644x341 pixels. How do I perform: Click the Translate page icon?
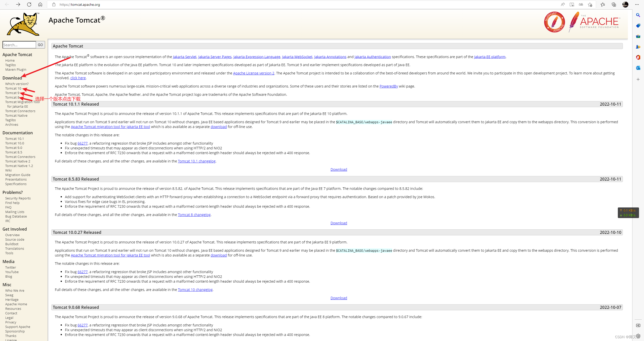coord(581,5)
